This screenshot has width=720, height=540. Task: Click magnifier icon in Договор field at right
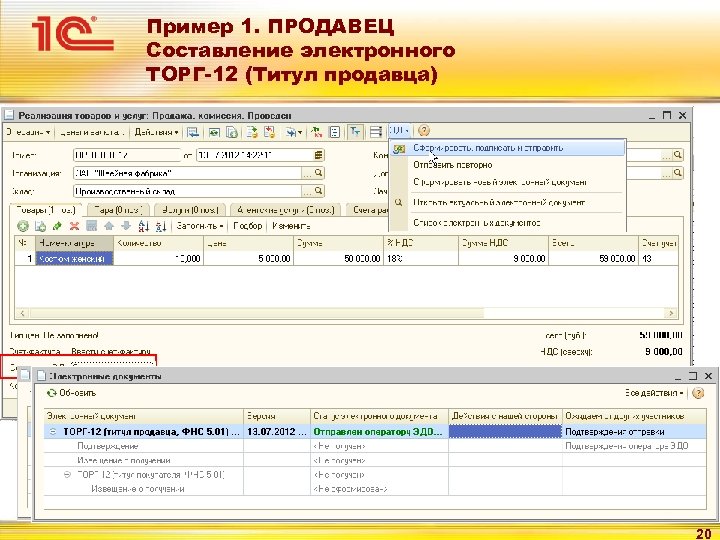click(x=678, y=173)
